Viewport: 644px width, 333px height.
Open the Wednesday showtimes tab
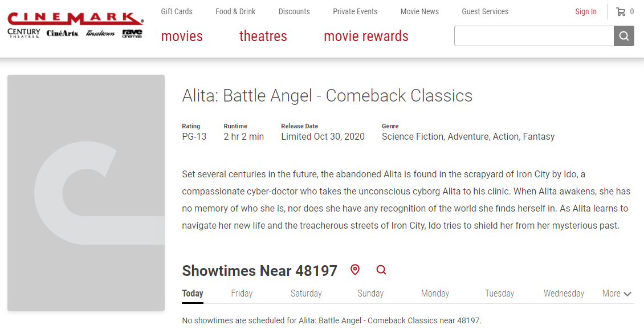click(x=564, y=294)
